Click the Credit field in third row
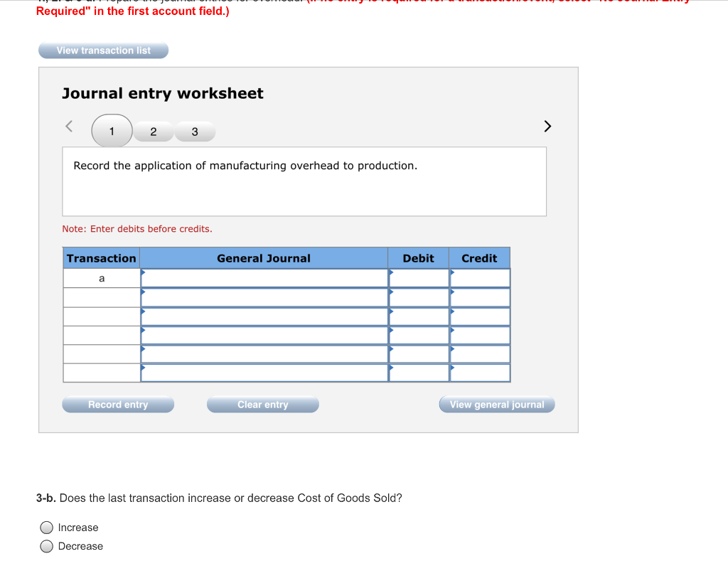Viewport: 728px width, 561px height. click(480, 316)
